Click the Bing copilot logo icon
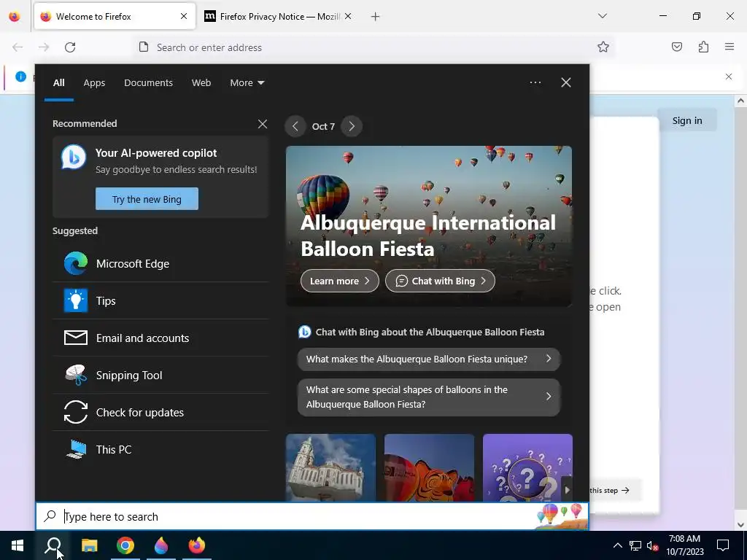This screenshot has height=560, width=747. [74, 157]
